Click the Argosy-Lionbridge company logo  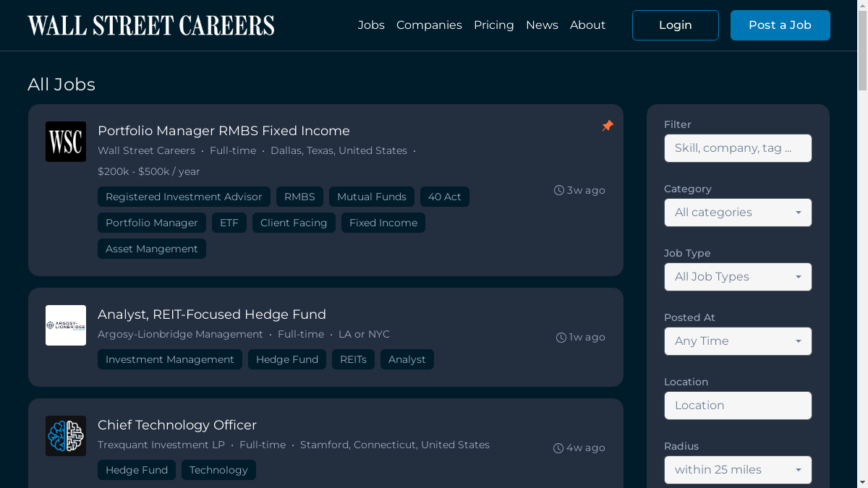tap(66, 325)
